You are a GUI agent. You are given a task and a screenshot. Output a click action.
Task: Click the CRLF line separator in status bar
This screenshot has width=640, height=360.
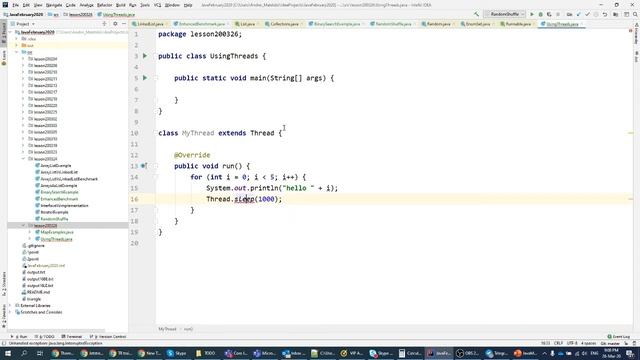558,343
